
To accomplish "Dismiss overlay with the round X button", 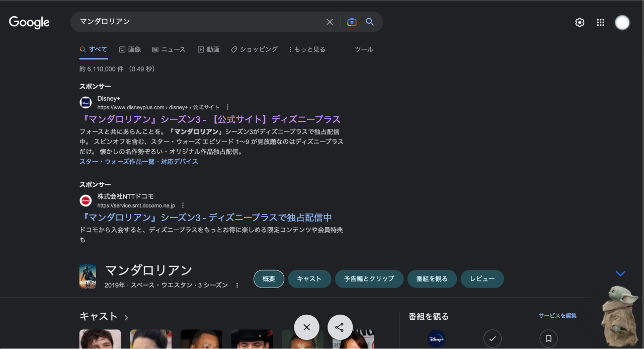I will click(x=307, y=327).
